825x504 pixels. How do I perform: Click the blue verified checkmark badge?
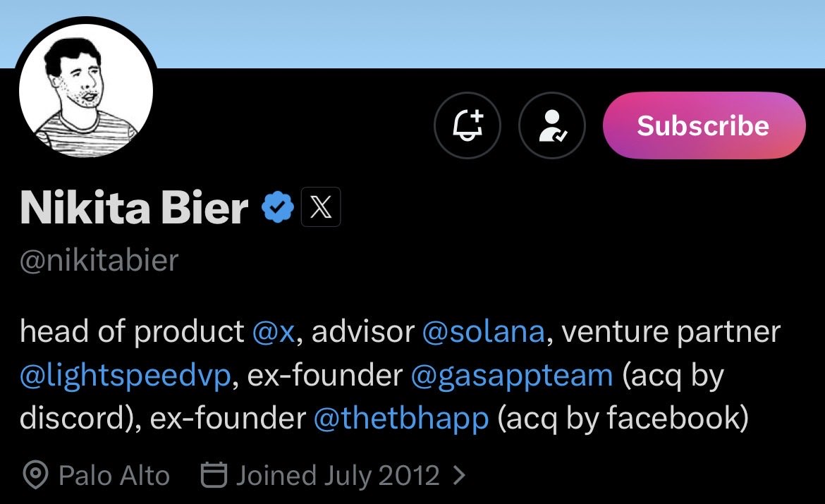tap(278, 208)
